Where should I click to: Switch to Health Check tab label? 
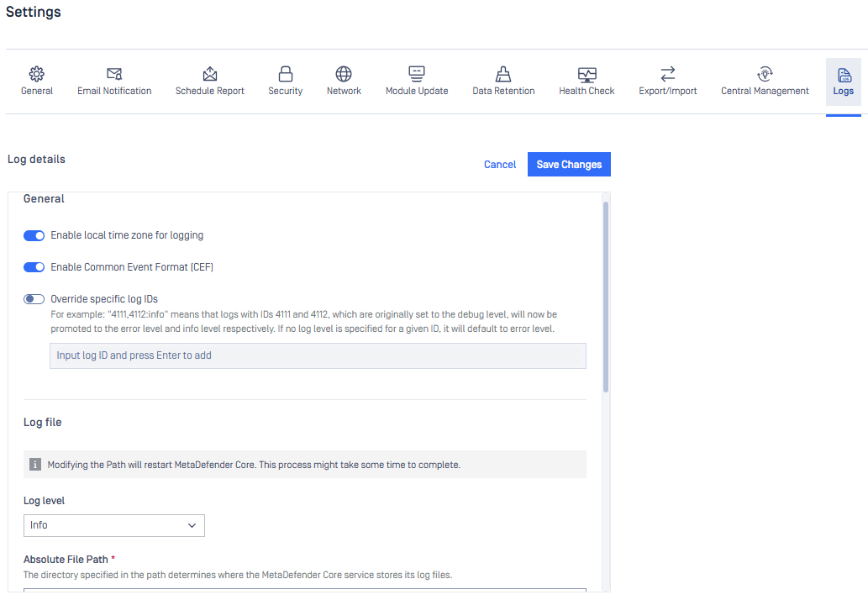point(587,91)
